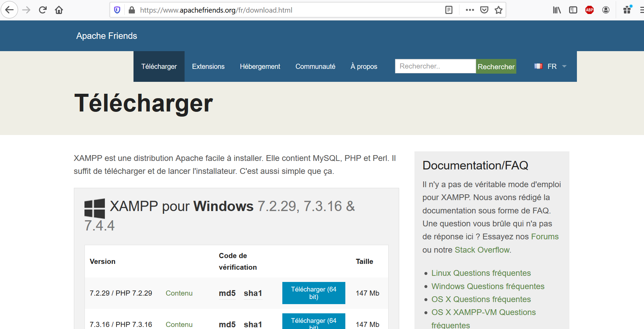
Task: Expand the FR language dropdown
Action: click(x=550, y=66)
